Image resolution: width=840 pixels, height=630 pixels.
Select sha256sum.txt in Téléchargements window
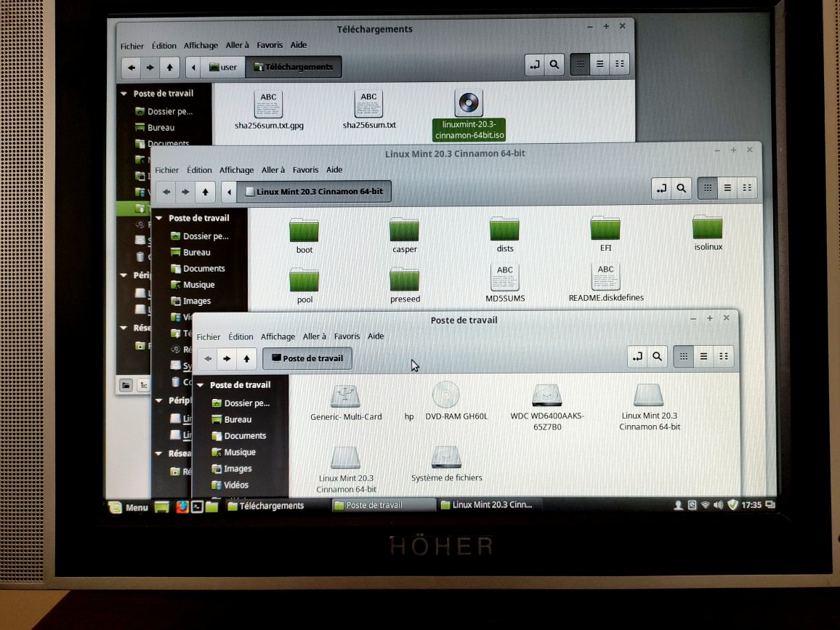click(x=369, y=110)
